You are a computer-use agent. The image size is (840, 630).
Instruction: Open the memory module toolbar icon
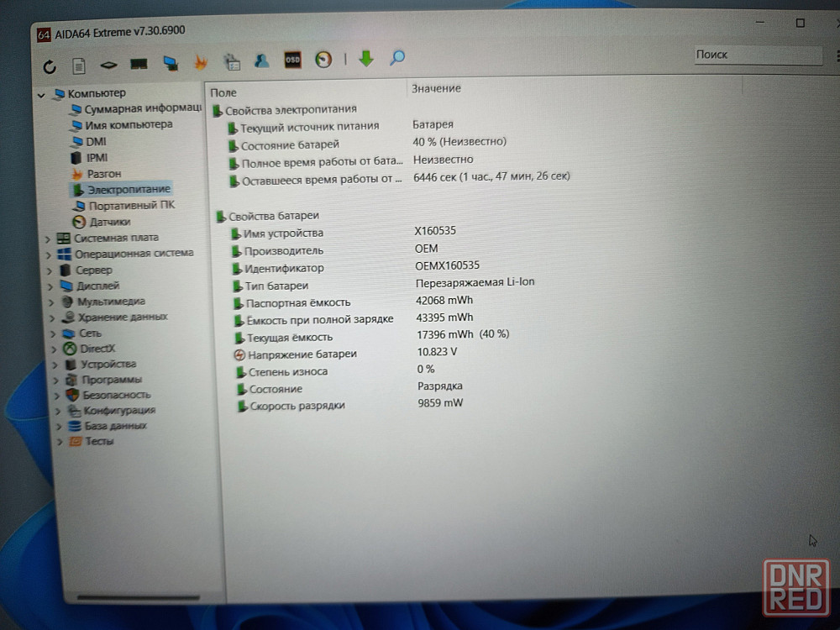(x=139, y=65)
